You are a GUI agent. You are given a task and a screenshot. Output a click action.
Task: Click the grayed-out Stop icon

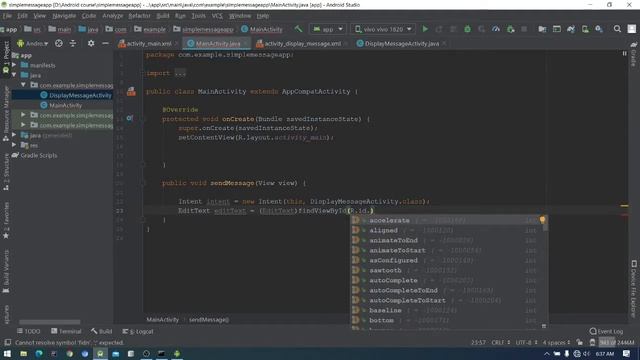tap(524, 29)
